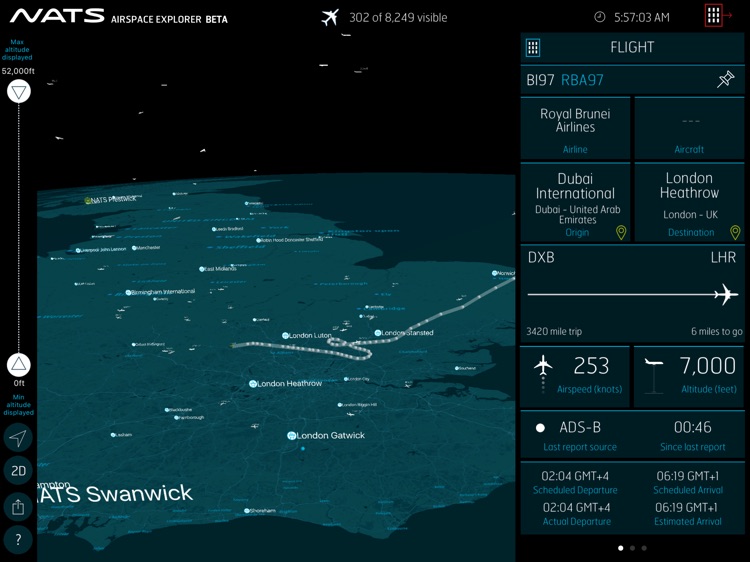
Task: Select the East Midlands airport marker
Action: (x=202, y=269)
